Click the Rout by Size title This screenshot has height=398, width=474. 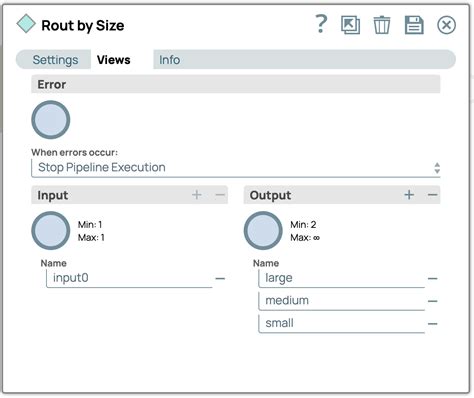[83, 26]
